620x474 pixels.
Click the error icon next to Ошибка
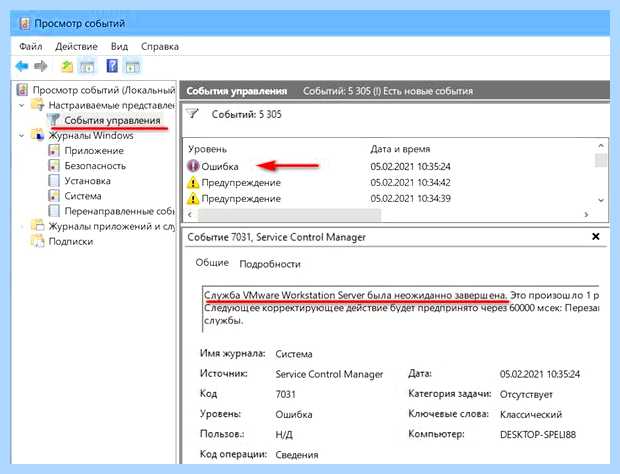tap(193, 166)
